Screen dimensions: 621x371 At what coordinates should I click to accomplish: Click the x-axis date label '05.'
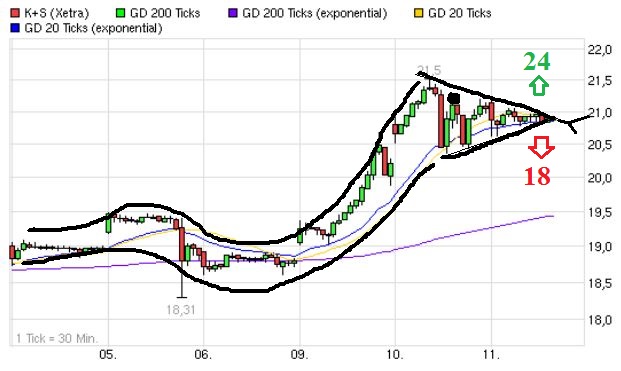[108, 354]
